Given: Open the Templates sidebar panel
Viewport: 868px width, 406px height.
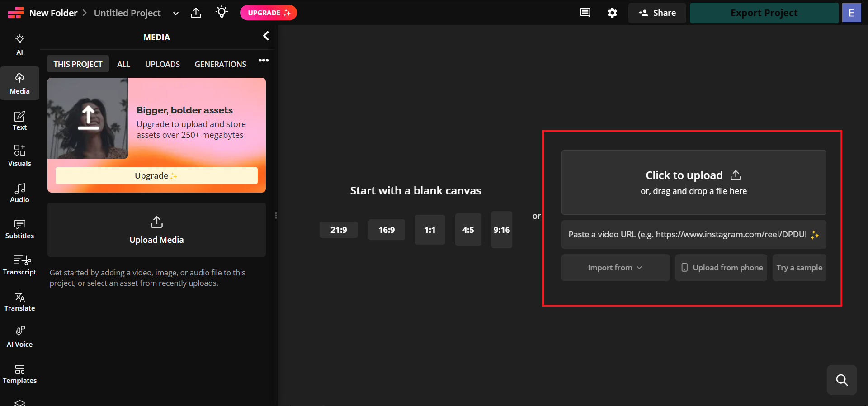Looking at the screenshot, I should click(19, 374).
